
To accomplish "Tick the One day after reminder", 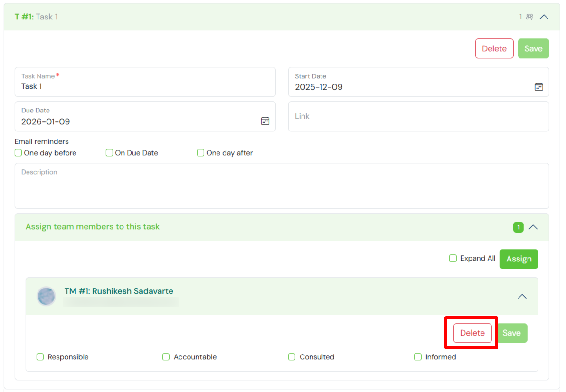I will coord(201,153).
